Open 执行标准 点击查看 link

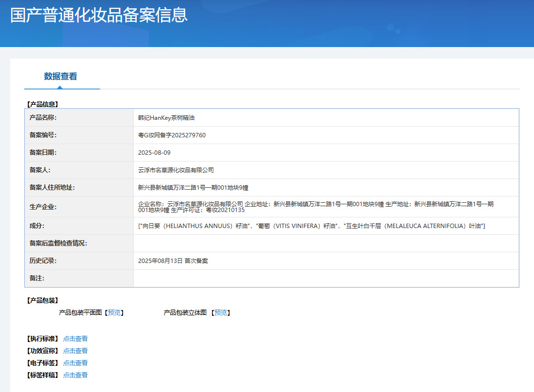click(75, 339)
